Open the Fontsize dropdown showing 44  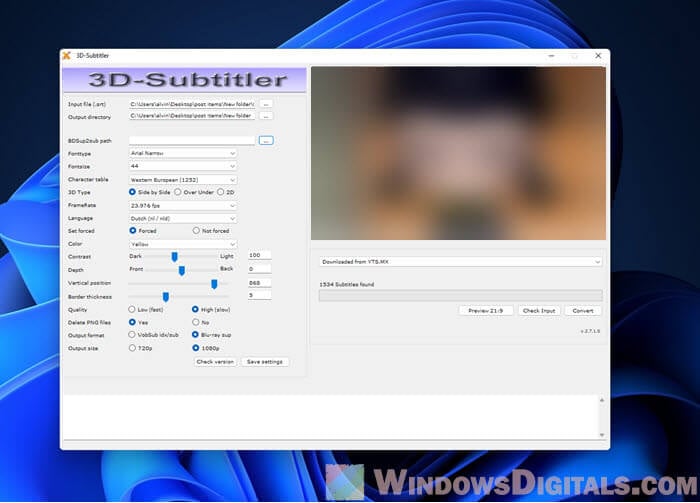(x=183, y=166)
